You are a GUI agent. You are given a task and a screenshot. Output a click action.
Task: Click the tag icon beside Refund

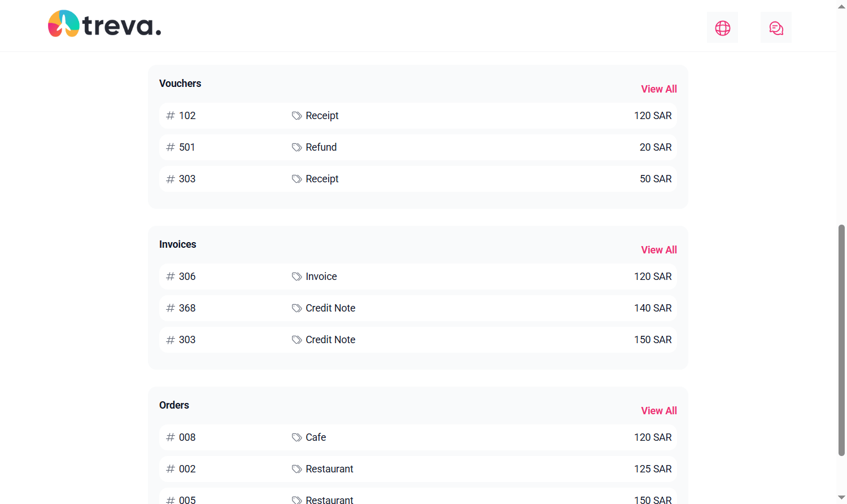296,147
